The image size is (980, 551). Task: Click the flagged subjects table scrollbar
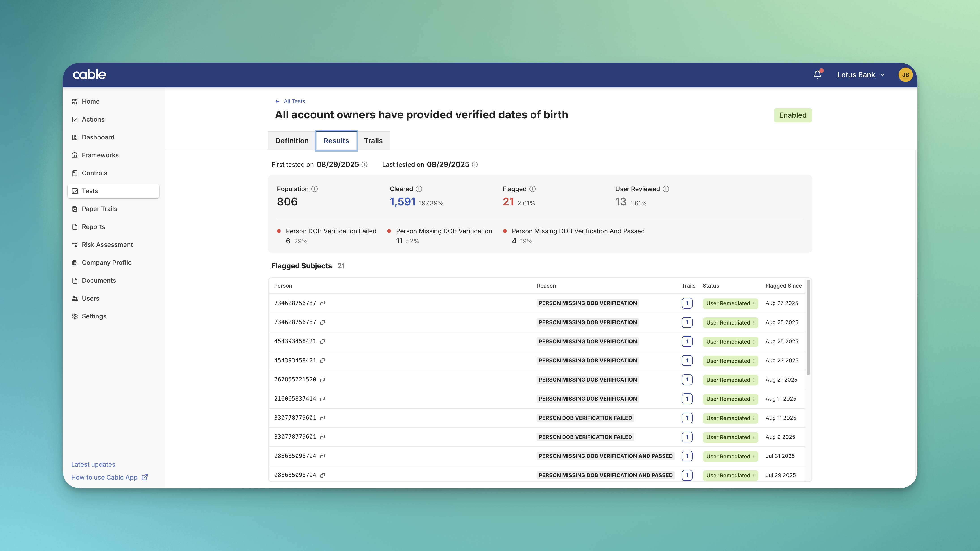pos(808,327)
